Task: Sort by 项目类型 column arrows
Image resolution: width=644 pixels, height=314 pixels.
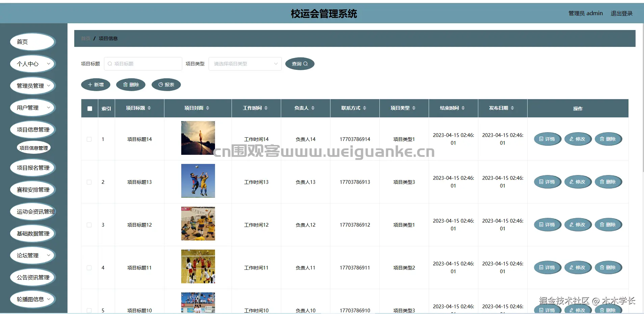Action: tap(414, 108)
